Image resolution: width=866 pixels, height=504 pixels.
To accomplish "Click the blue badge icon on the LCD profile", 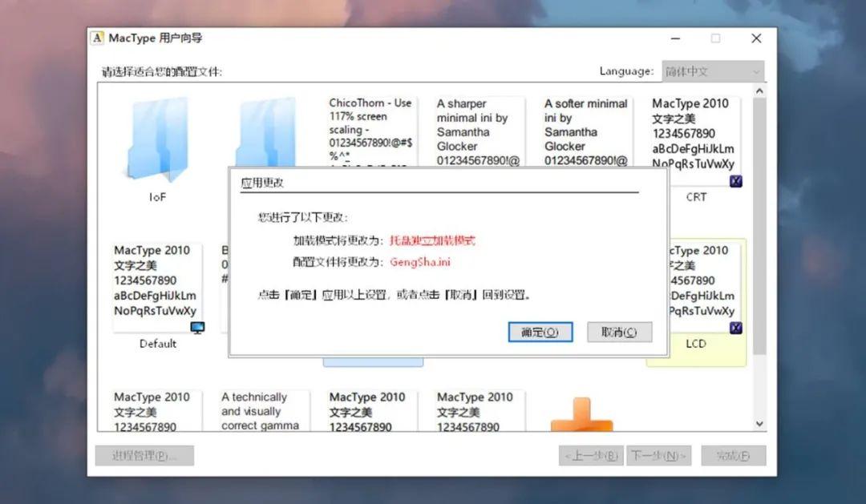I will click(x=735, y=328).
